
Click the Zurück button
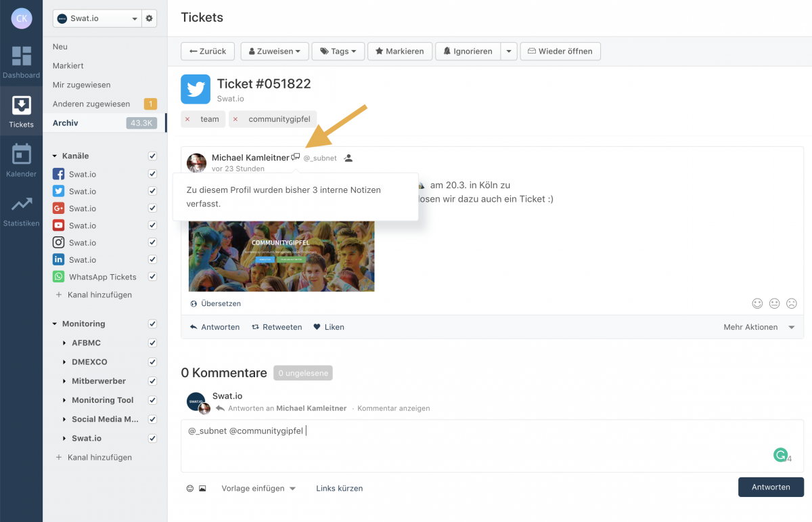pos(208,51)
